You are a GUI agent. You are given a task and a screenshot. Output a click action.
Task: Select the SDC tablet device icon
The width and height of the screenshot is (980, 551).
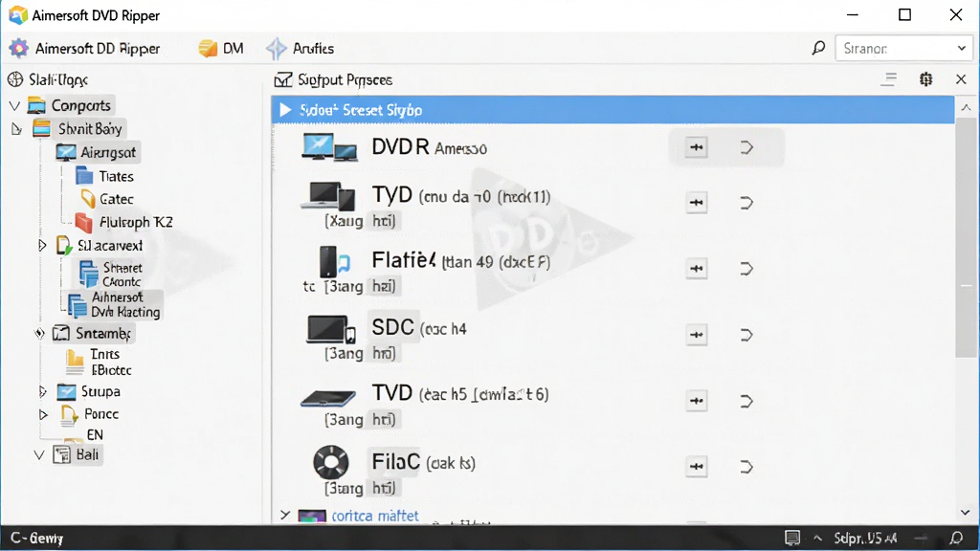(330, 329)
